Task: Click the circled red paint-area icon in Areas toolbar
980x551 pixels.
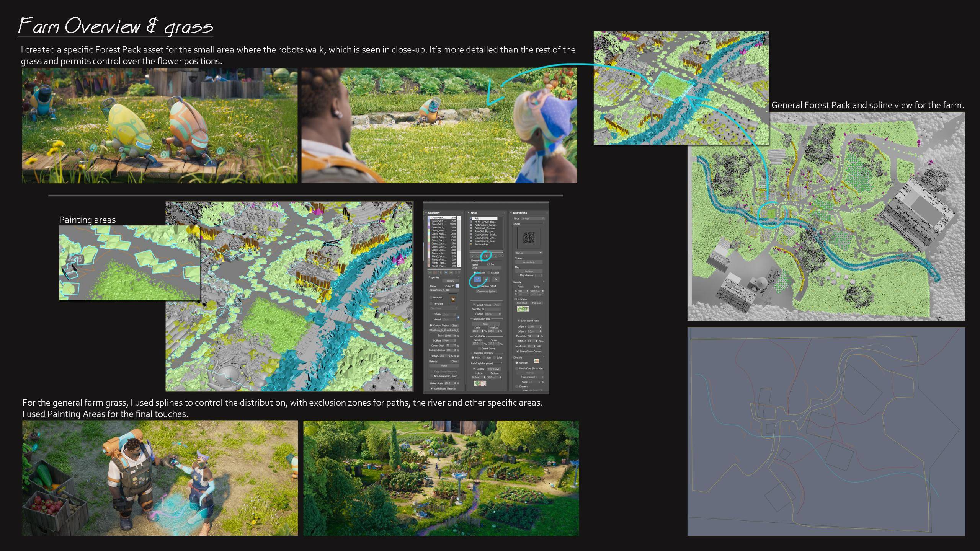Action: (486, 256)
